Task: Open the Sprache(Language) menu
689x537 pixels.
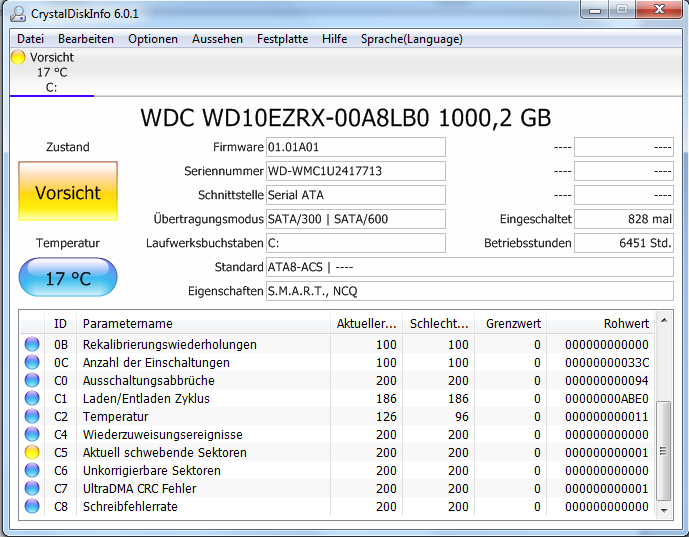Action: pos(411,39)
